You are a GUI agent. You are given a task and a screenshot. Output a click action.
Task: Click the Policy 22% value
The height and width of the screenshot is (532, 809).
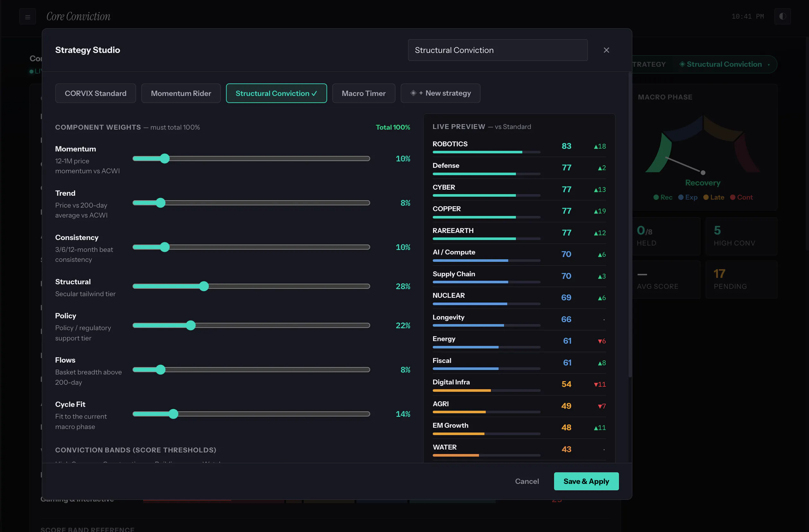point(403,325)
